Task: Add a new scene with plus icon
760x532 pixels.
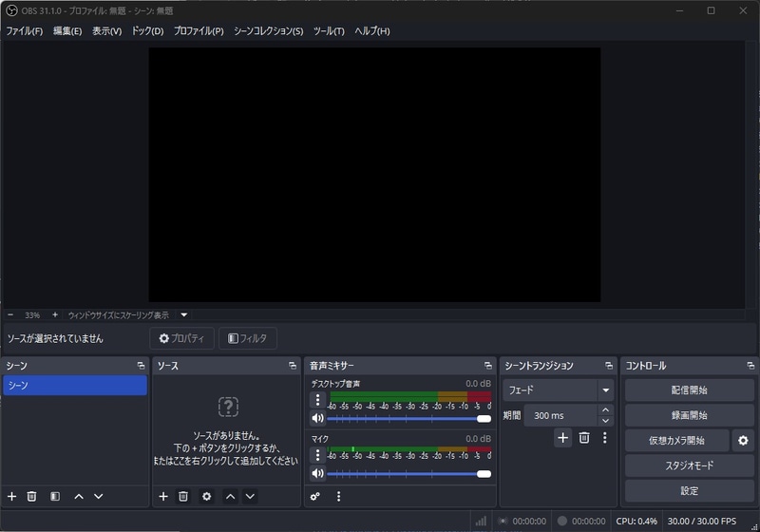Action: pyautogui.click(x=12, y=496)
